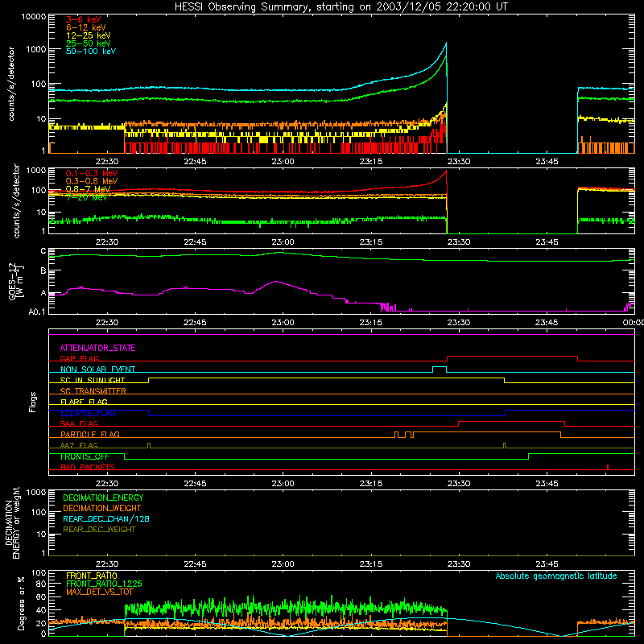Select the orange 6-12 keV legend label
Image resolution: width=644 pixels, height=644 pixels.
(x=86, y=27)
